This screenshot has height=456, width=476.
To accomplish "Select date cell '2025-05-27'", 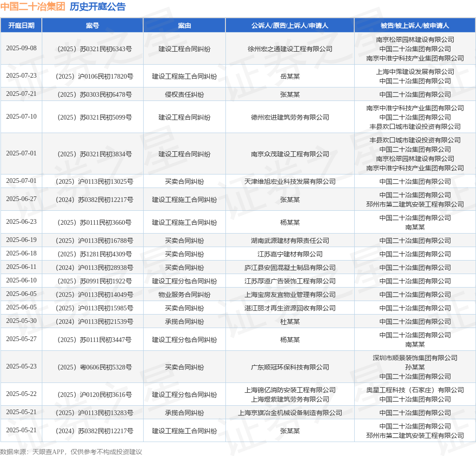I will pos(21,339).
